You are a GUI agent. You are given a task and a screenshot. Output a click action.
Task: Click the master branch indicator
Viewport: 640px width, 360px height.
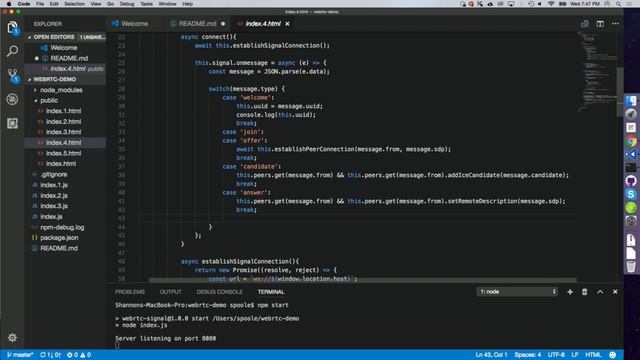pyautogui.click(x=20, y=355)
